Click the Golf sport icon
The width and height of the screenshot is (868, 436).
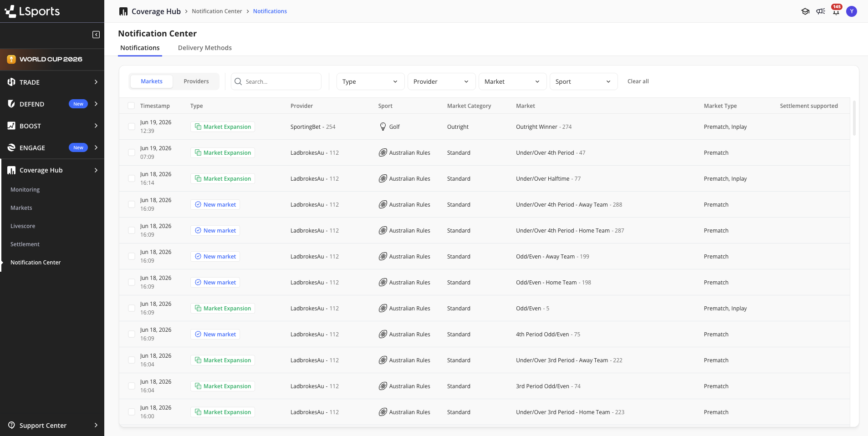tap(383, 127)
